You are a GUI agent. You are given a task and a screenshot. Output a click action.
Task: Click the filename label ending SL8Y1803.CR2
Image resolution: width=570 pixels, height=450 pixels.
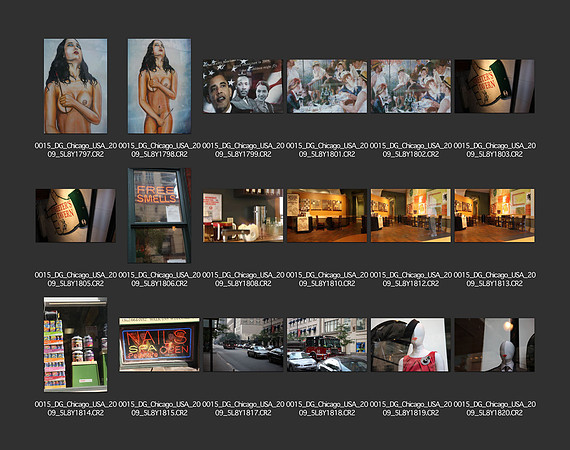(x=494, y=150)
